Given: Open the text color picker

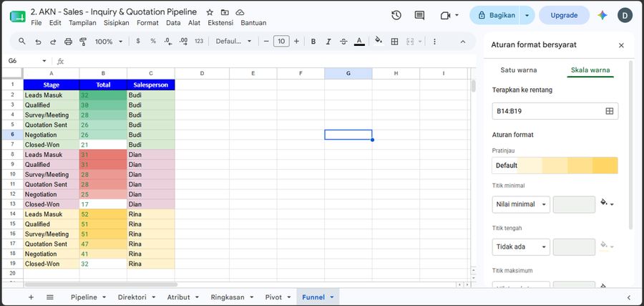Looking at the screenshot, I should (x=359, y=41).
